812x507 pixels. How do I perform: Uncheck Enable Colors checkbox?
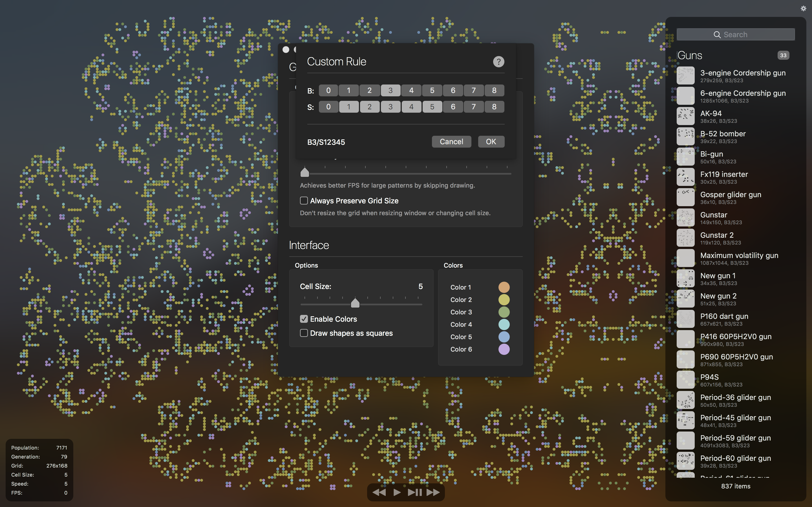coord(304,319)
